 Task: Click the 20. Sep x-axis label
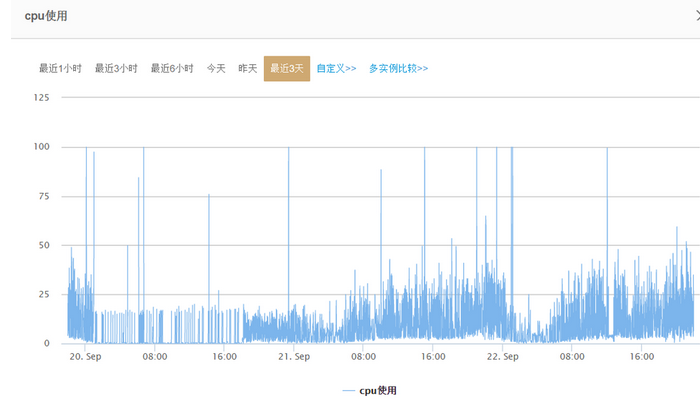click(85, 357)
